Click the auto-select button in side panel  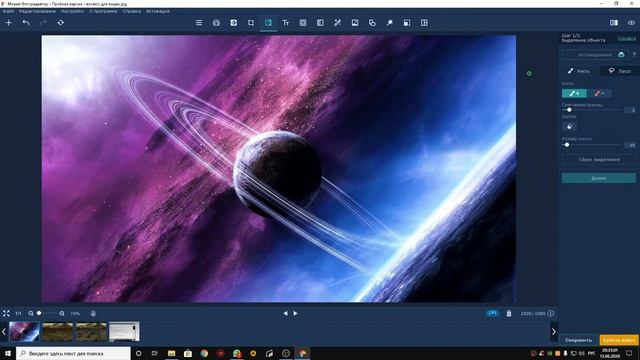point(595,55)
